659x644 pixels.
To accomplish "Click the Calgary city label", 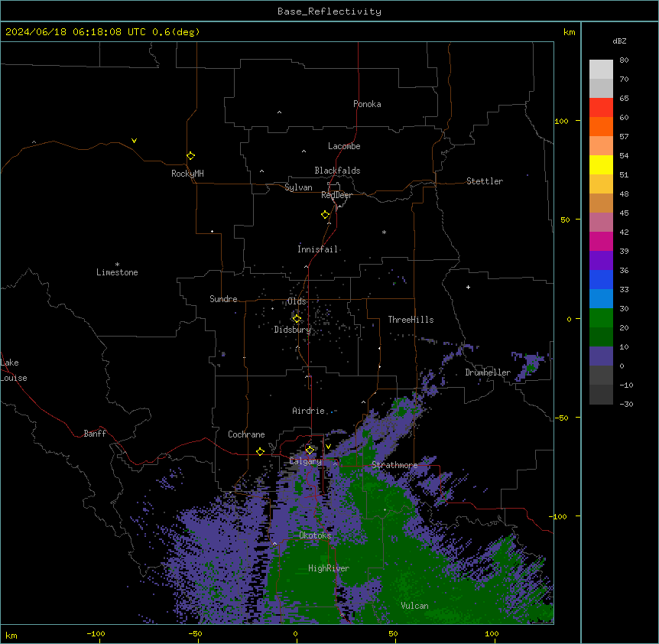I will point(306,461).
